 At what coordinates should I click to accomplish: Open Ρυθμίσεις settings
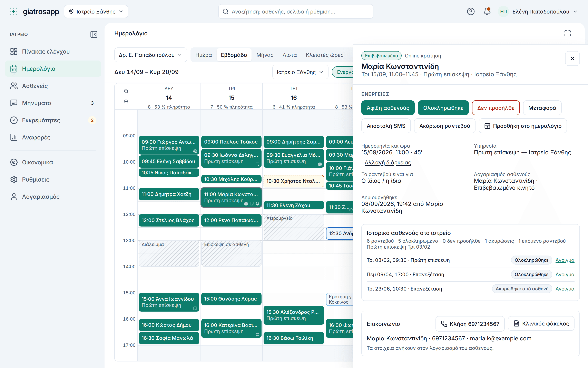53,180
